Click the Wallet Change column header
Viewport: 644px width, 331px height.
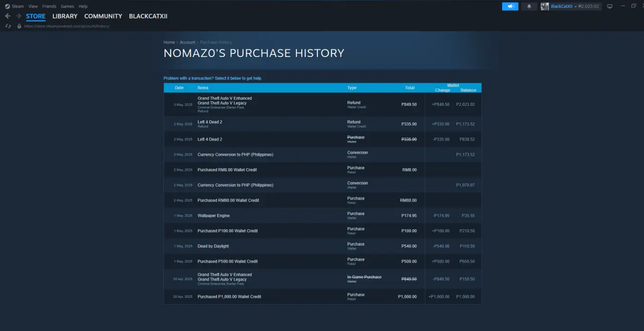coord(442,90)
